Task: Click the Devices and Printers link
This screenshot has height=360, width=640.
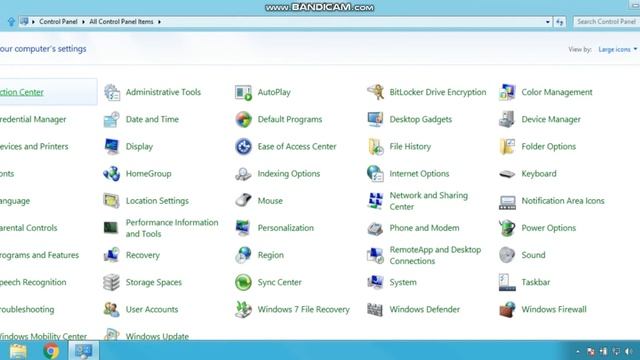Action: point(34,147)
